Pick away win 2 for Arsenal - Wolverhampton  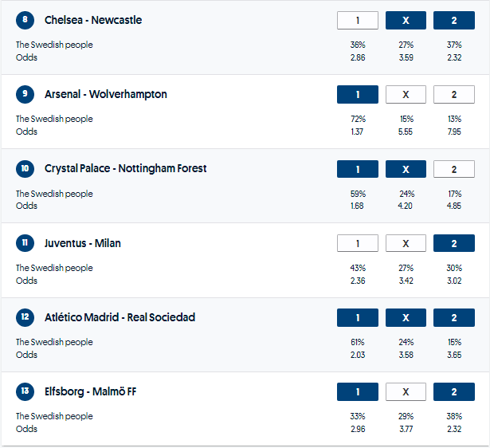(x=453, y=95)
